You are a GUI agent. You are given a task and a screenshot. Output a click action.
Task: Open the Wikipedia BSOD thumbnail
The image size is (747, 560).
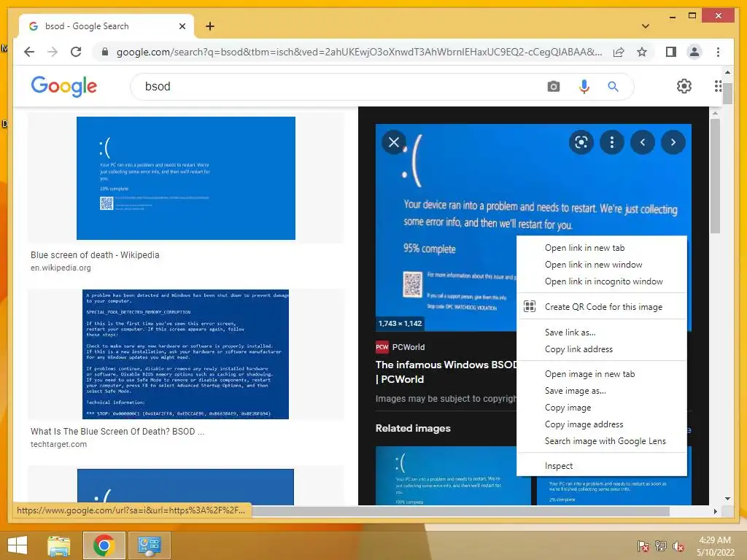coord(186,178)
